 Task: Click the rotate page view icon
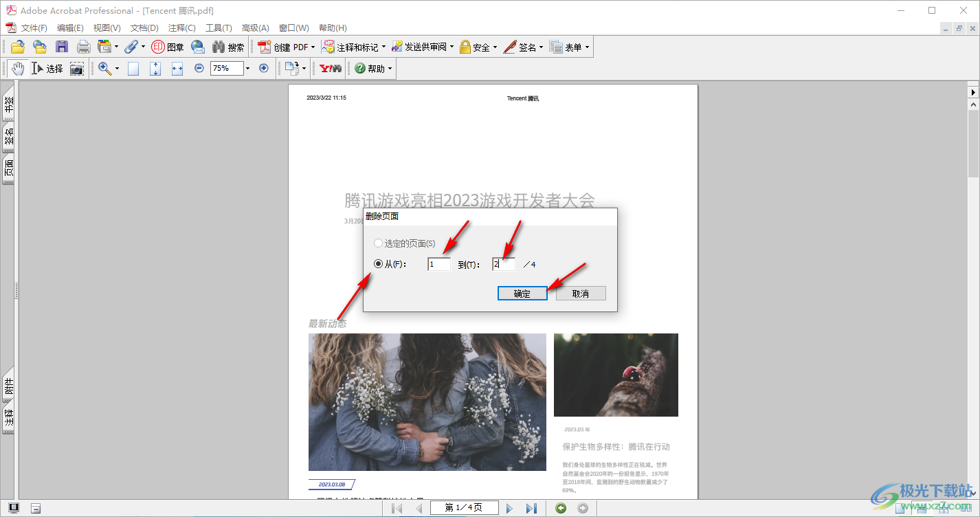coord(293,68)
